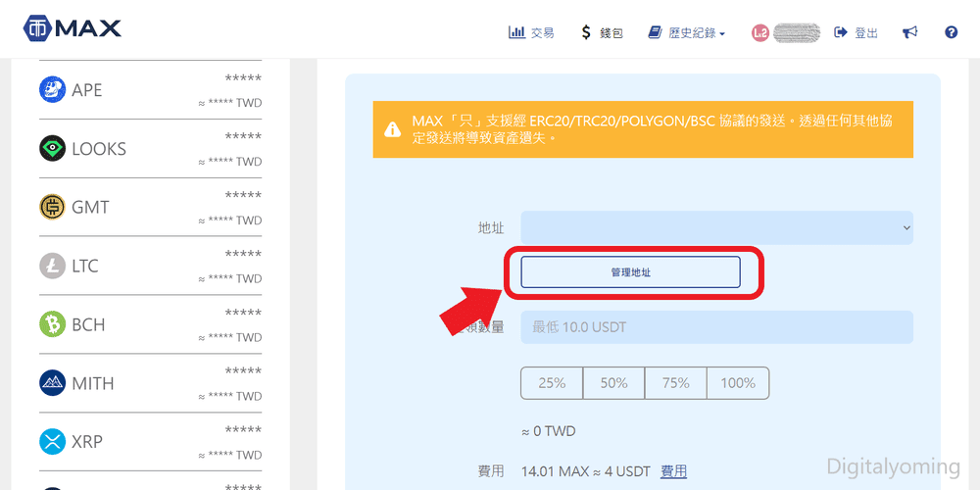This screenshot has height=490, width=980.
Task: Click the ≈ 0 TWD estimate text
Action: coord(548,431)
